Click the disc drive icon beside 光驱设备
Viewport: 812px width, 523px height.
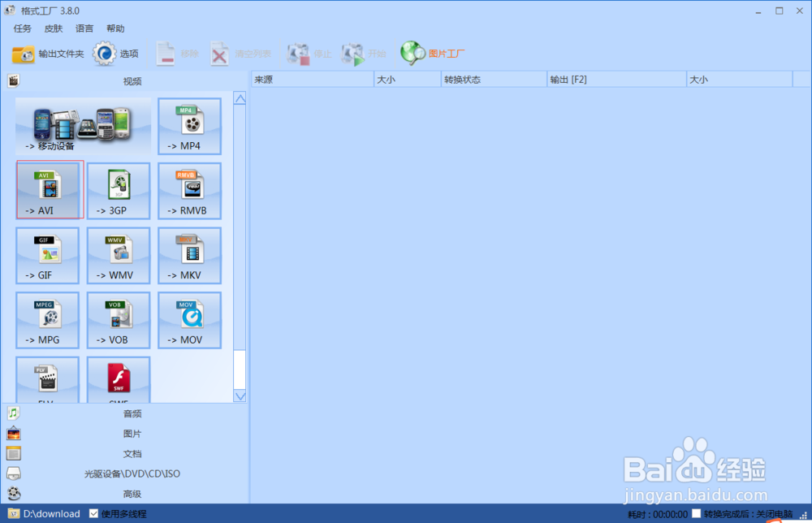(14, 473)
